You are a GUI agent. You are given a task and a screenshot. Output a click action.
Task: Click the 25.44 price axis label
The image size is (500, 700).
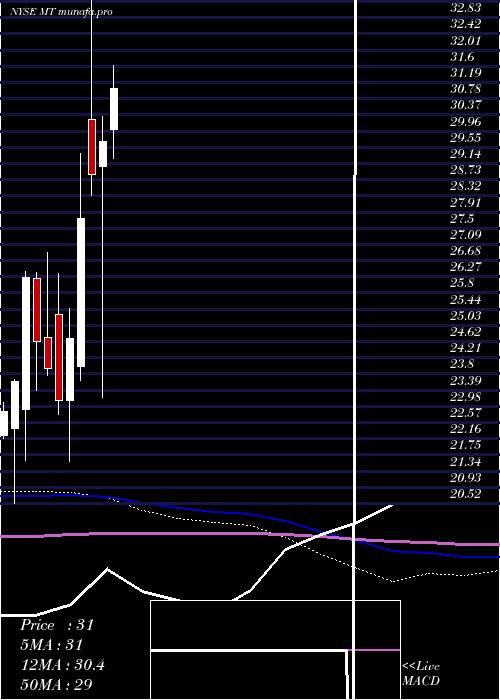pyautogui.click(x=466, y=299)
